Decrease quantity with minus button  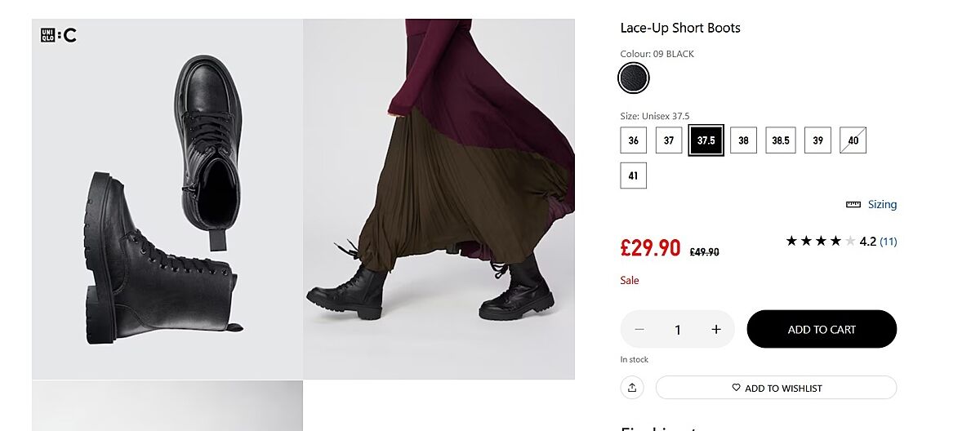[x=639, y=330]
